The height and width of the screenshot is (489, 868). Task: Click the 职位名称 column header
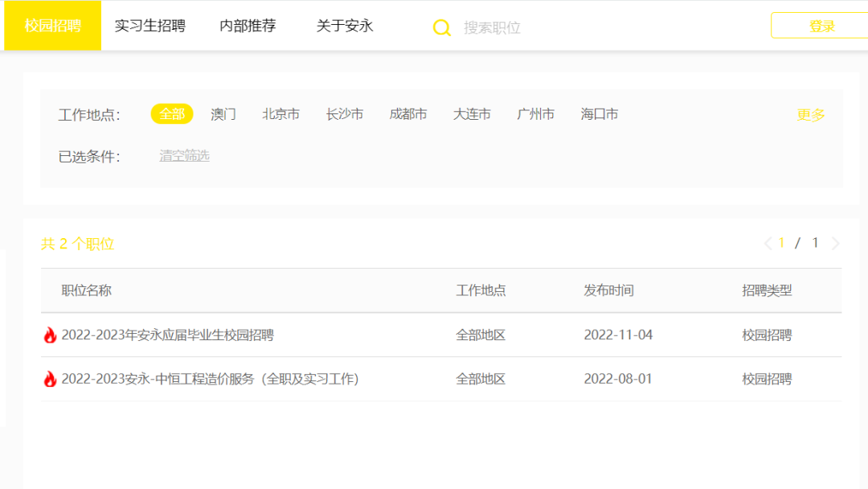[x=86, y=290]
